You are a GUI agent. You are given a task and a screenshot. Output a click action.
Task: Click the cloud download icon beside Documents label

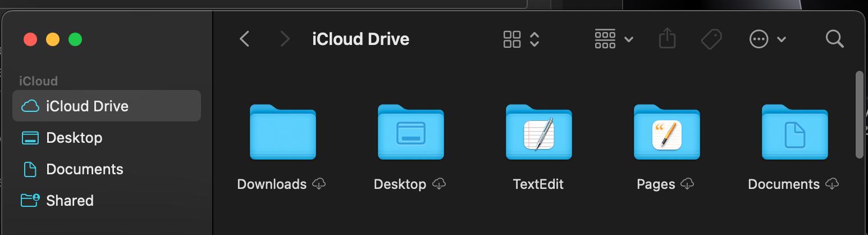(833, 184)
